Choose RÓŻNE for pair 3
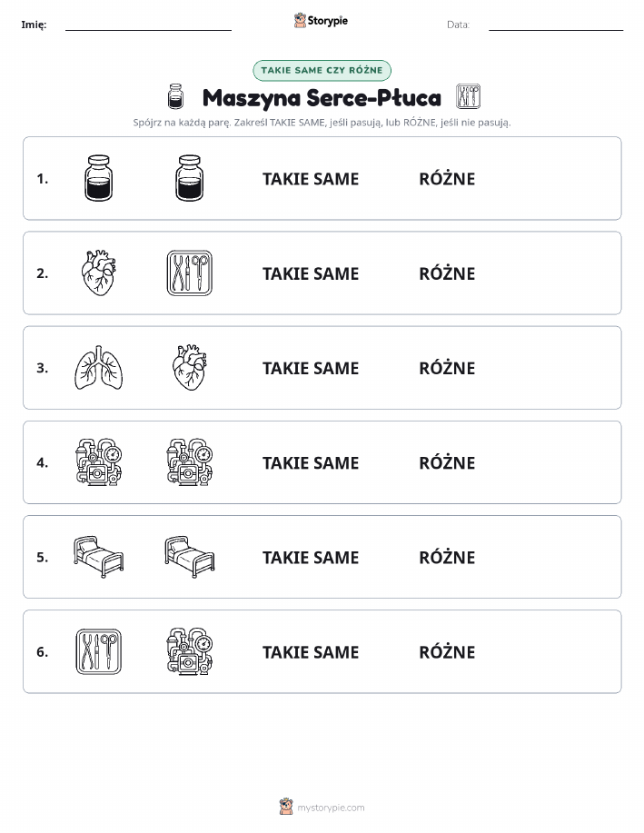This screenshot has width=644, height=833. click(447, 368)
